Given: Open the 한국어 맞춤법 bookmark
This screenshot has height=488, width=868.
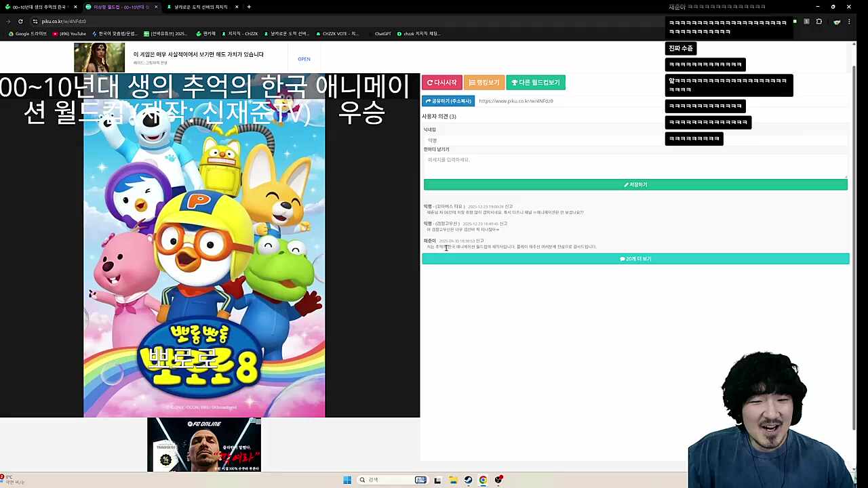Looking at the screenshot, I should [x=115, y=34].
